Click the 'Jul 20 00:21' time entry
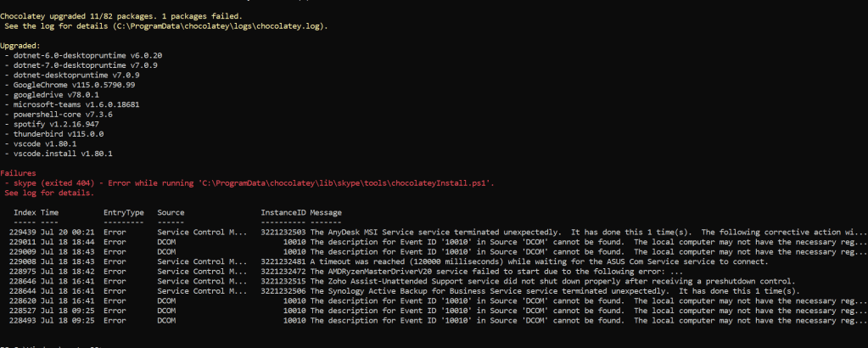 pos(68,233)
